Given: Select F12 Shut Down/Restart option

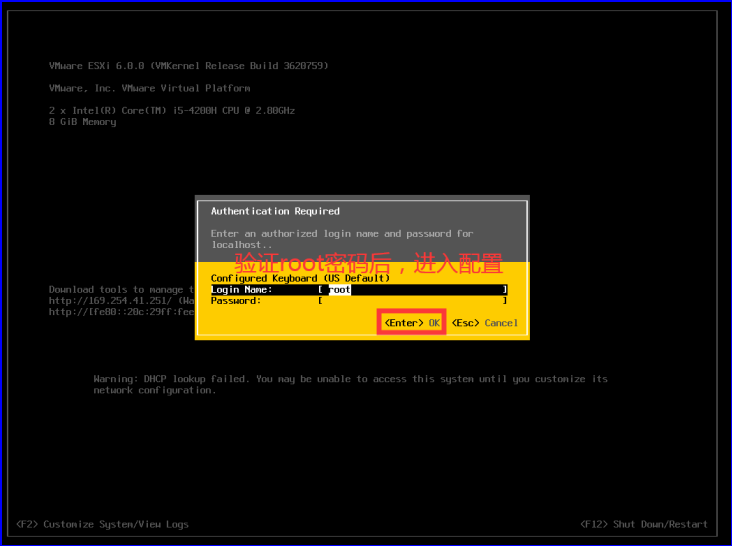Looking at the screenshot, I should (x=644, y=524).
